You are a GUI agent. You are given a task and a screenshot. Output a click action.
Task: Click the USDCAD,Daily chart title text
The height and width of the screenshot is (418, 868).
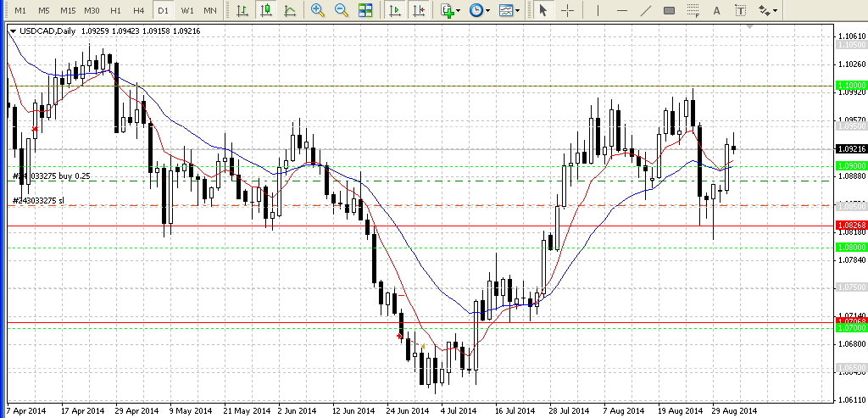(x=47, y=31)
